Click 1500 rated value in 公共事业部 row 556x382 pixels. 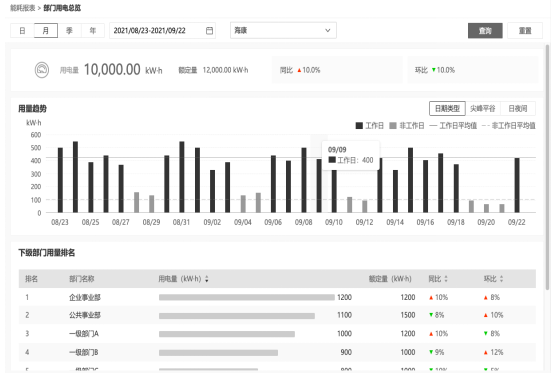tap(408, 315)
